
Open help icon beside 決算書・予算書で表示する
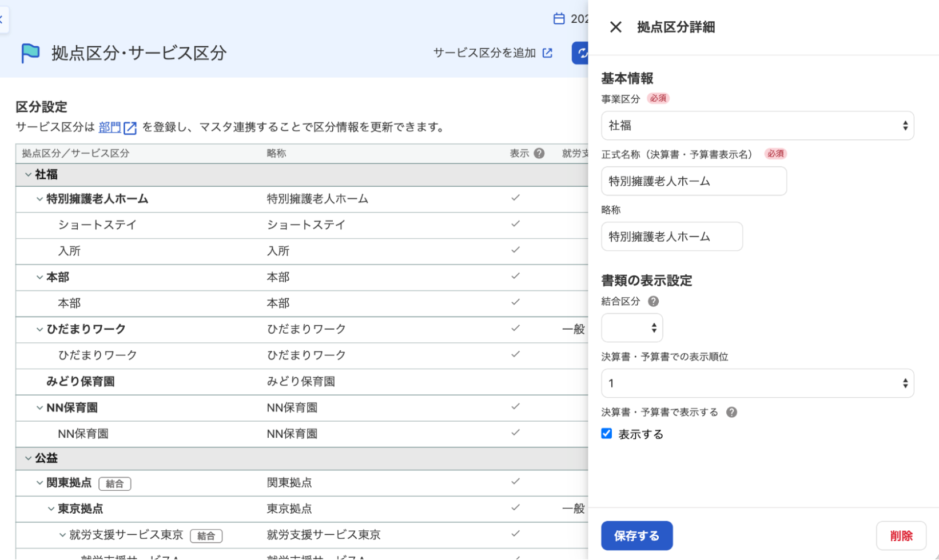click(731, 412)
